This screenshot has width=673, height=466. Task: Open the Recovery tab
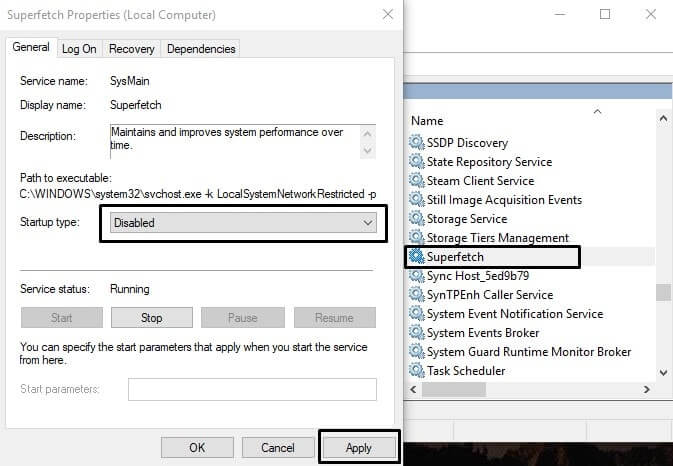131,49
